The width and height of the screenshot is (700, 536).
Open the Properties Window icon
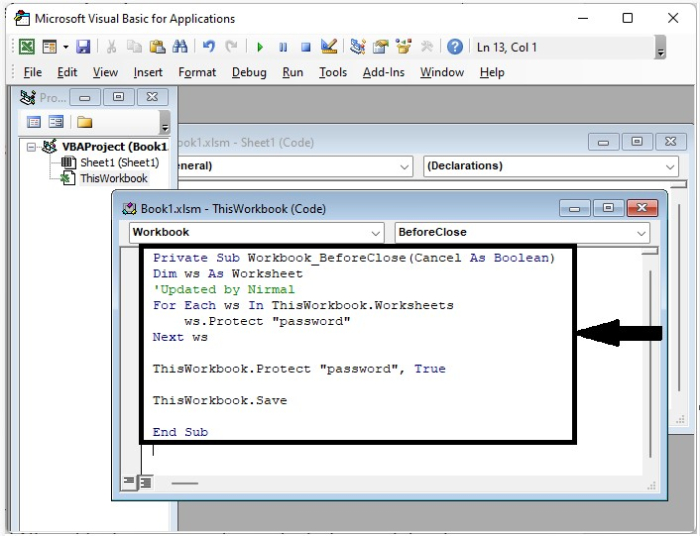380,46
